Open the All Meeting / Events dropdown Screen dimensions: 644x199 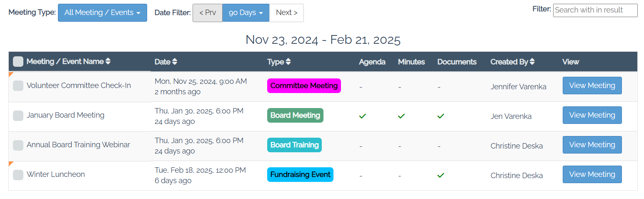tap(103, 13)
